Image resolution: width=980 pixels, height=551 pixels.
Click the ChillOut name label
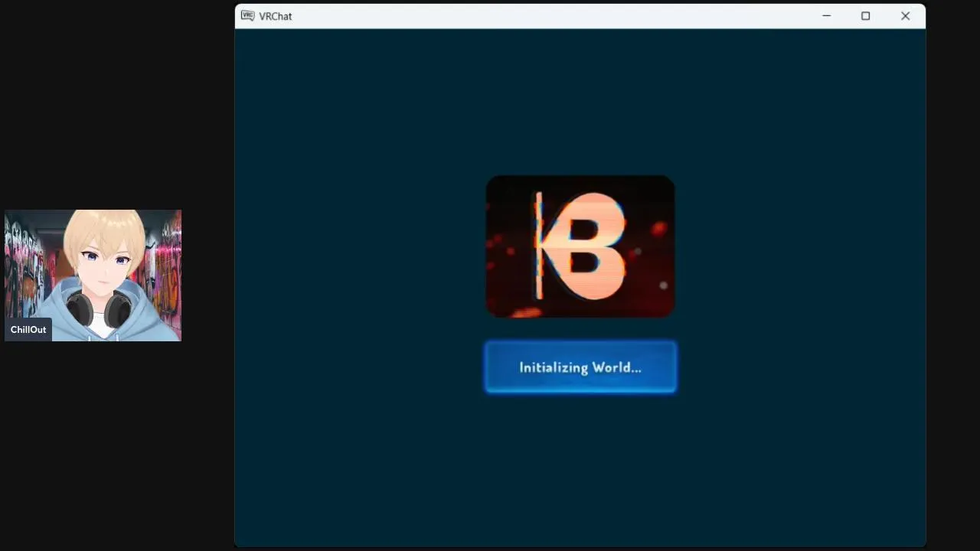[x=28, y=330]
